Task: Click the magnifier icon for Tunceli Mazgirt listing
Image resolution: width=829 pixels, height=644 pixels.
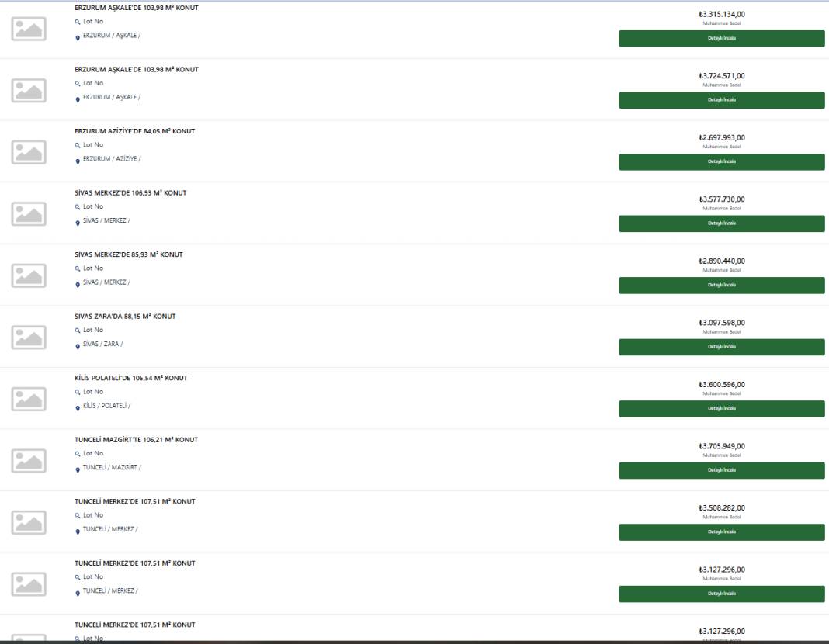Action: tap(77, 454)
